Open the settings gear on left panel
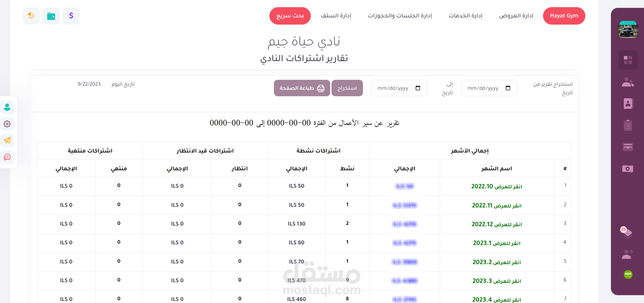The height and width of the screenshot is (303, 644). point(7,124)
